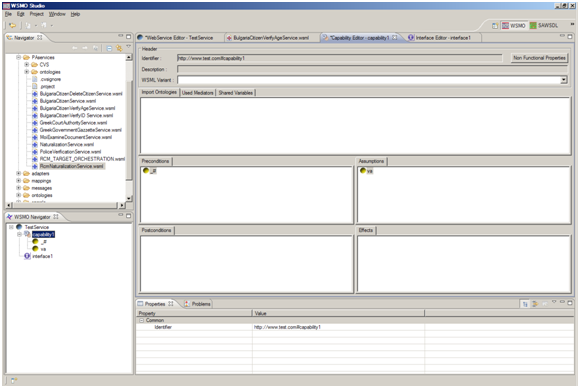Click the Navigator Back arrow icon
The height and width of the screenshot is (388, 580).
75,48
